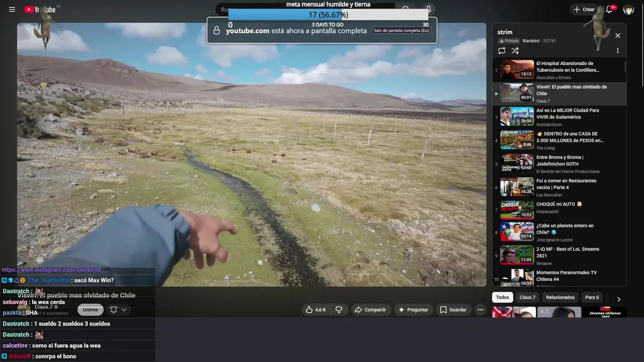Open the playlist three-dot options menu
Screen dimensions: 644x362
pos(618,51)
